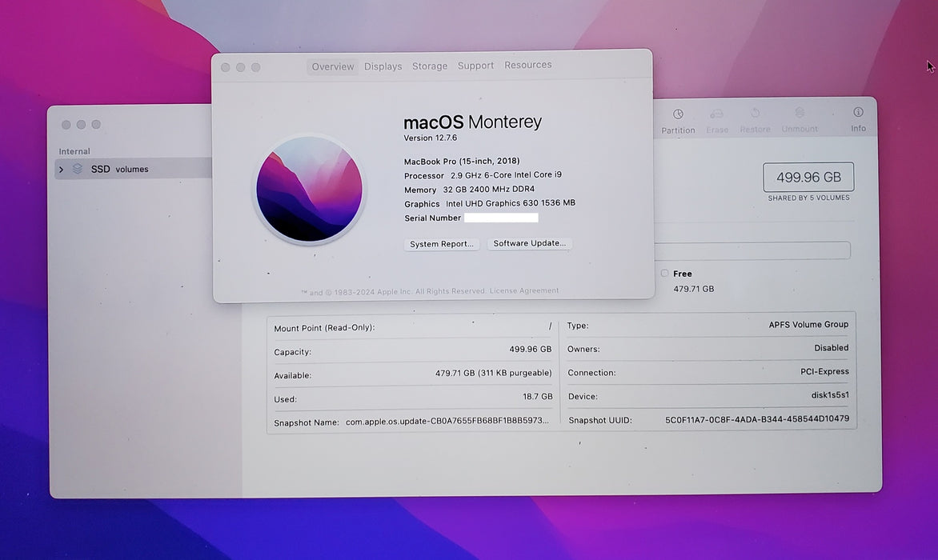This screenshot has height=560, width=938.
Task: Click the Unmount toolbar icon in Disk Utility
Action: 800,112
